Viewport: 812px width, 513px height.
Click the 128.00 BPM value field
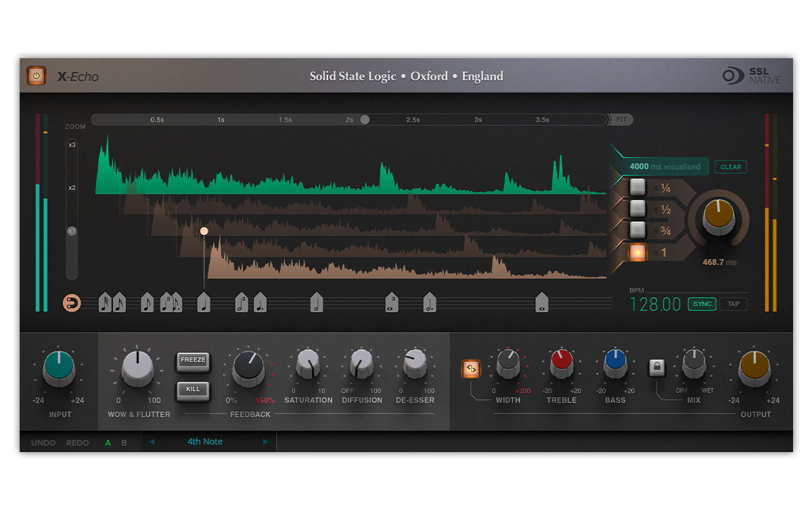click(x=655, y=305)
